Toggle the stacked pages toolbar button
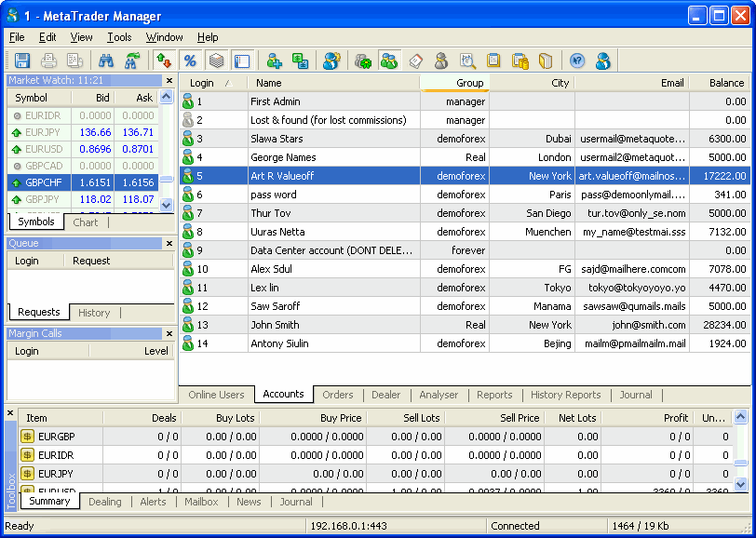The height and width of the screenshot is (538, 756). coord(216,61)
